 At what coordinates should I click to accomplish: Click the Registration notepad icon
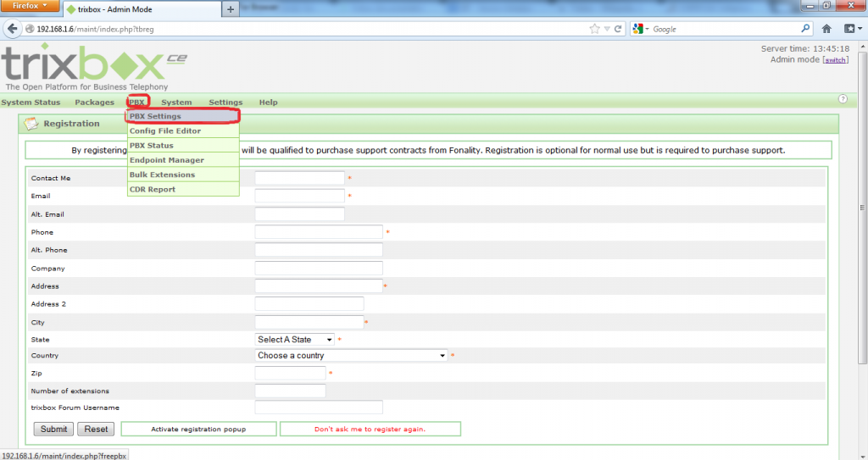31,124
